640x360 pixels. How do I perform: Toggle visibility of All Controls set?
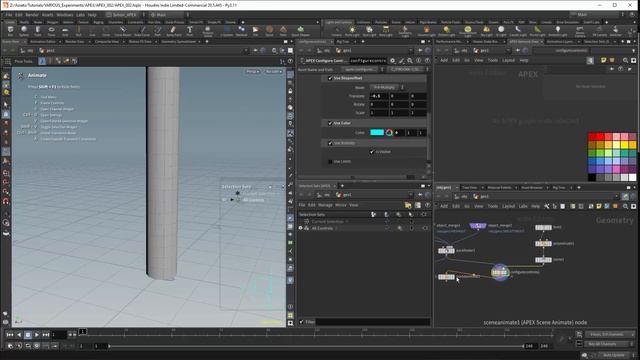point(300,228)
